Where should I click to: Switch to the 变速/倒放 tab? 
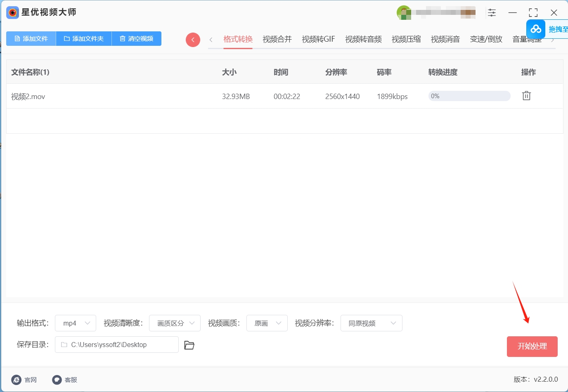(x=486, y=39)
